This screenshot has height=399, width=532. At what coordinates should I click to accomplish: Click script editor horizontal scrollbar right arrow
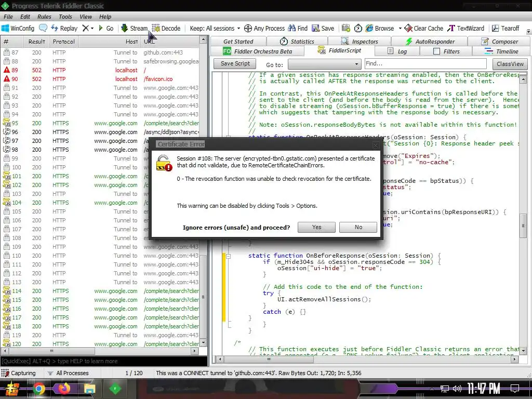515,359
